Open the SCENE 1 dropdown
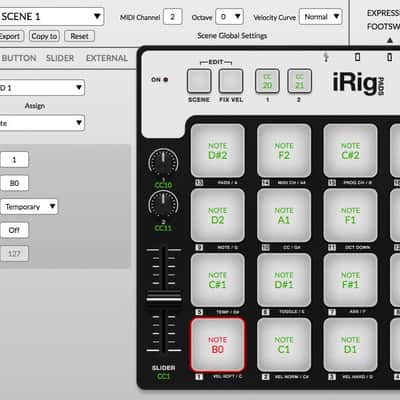Image resolution: width=400 pixels, height=400 pixels. (x=51, y=16)
